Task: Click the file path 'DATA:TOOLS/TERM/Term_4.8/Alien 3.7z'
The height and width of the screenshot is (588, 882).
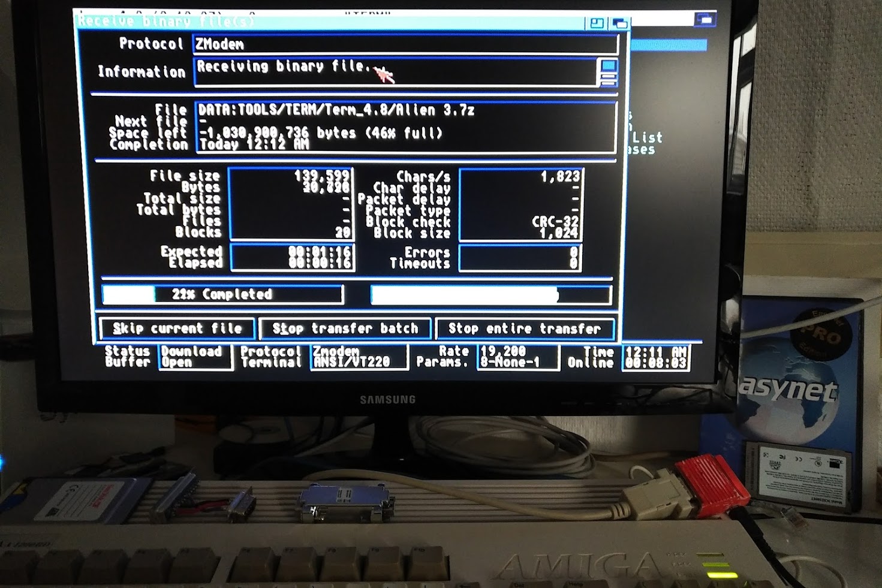Action: pyautogui.click(x=336, y=110)
